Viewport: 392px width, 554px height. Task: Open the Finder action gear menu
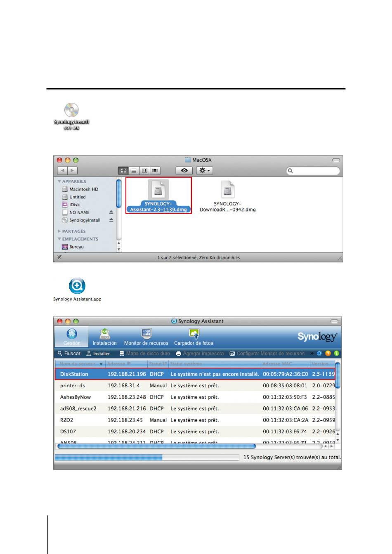pos(204,170)
